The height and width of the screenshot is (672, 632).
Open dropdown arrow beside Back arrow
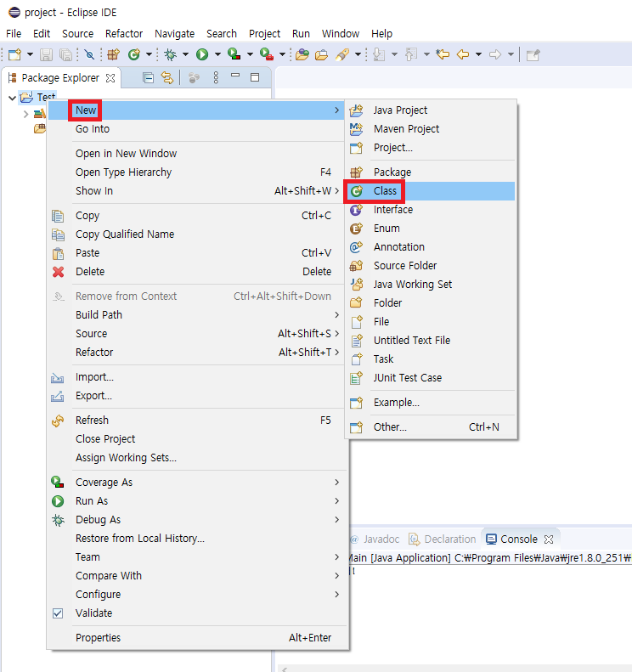478,54
